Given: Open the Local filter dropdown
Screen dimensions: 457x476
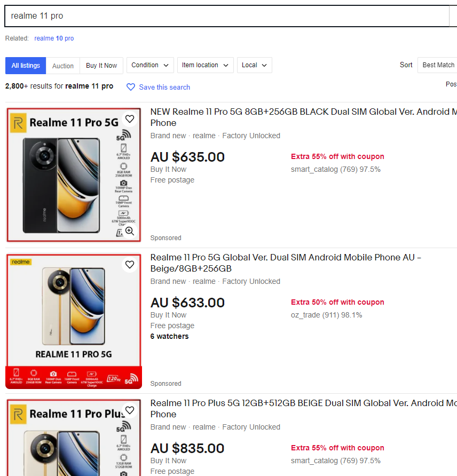Looking at the screenshot, I should [x=255, y=65].
